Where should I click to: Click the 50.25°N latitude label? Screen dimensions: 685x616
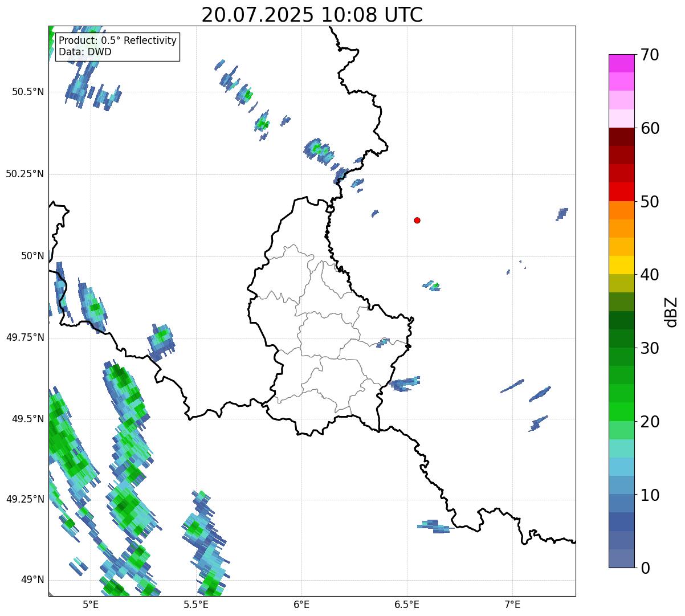coord(25,174)
